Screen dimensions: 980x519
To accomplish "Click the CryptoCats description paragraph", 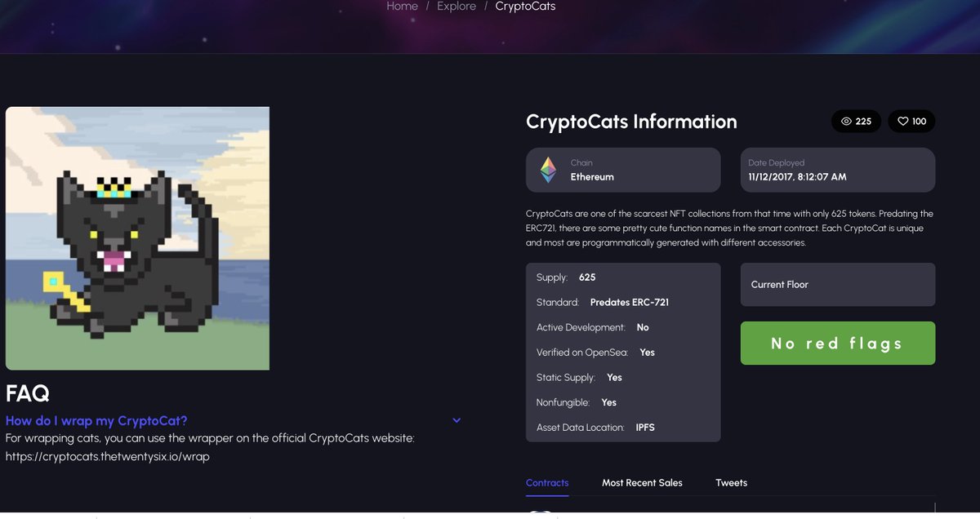I will point(729,228).
